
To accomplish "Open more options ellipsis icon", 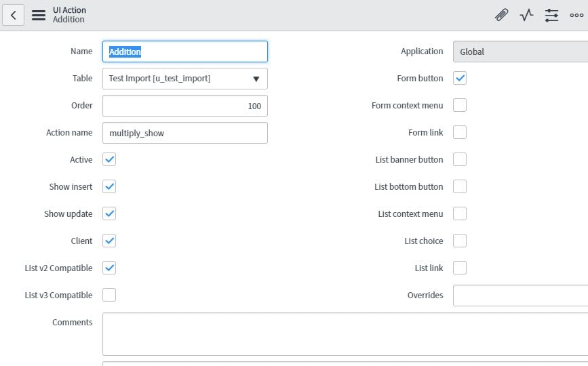I will tap(576, 15).
